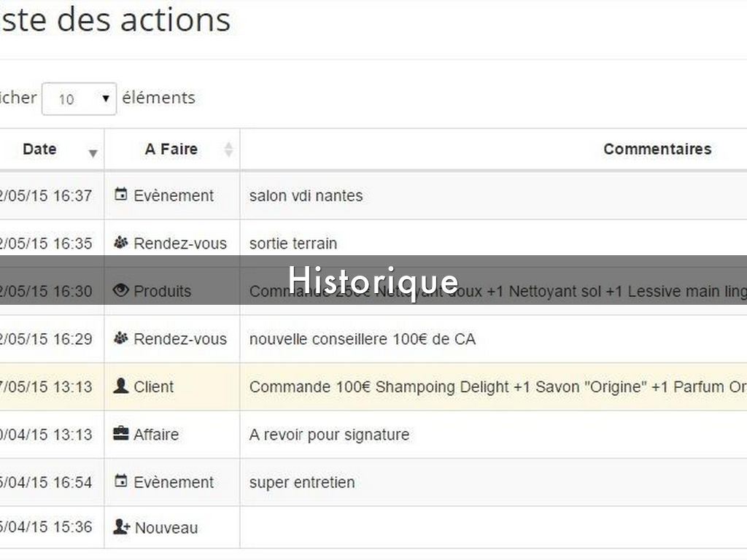The height and width of the screenshot is (560, 747).
Task: Select the 'salon vdi nantes' comment cell
Action: 306,195
